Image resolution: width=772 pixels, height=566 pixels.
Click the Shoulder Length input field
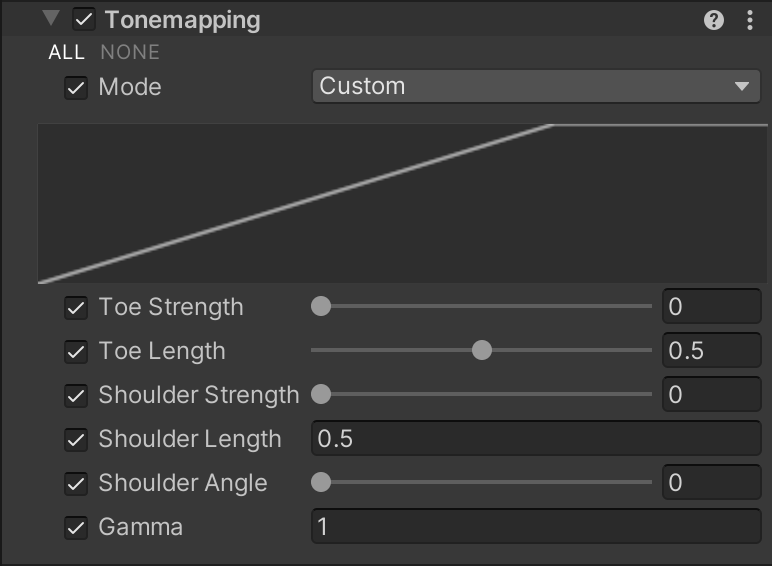536,439
